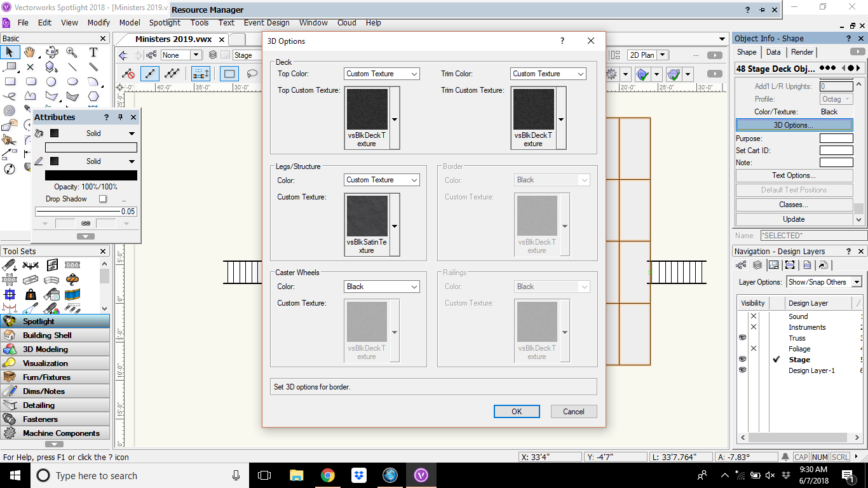Open the Legs/Structure custom texture picker arrow
The image size is (868, 488).
[x=395, y=226]
